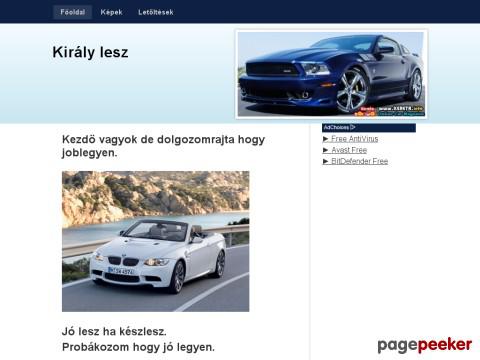Viewport: 480px width, 360px height.
Task: Click the arrow before BitDefender Free
Action: click(x=325, y=162)
